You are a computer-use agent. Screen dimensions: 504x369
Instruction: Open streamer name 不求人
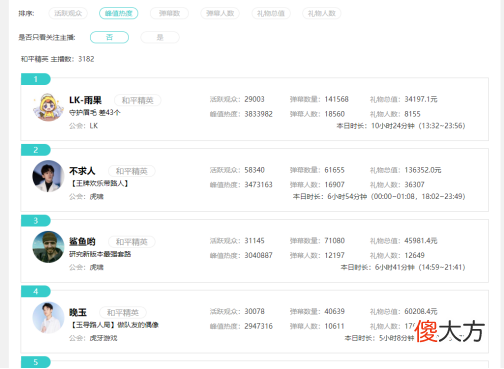click(x=82, y=171)
